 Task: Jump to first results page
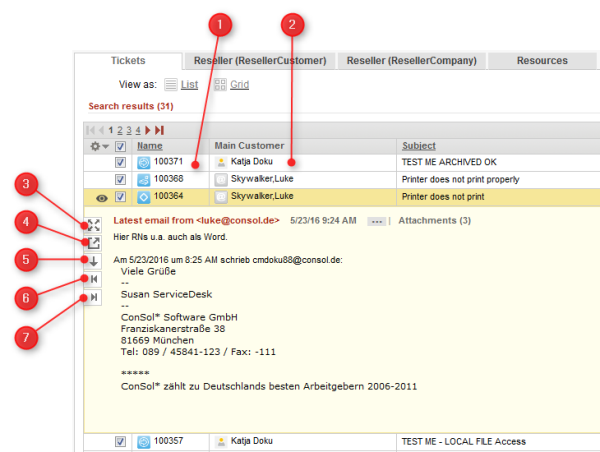(91, 131)
